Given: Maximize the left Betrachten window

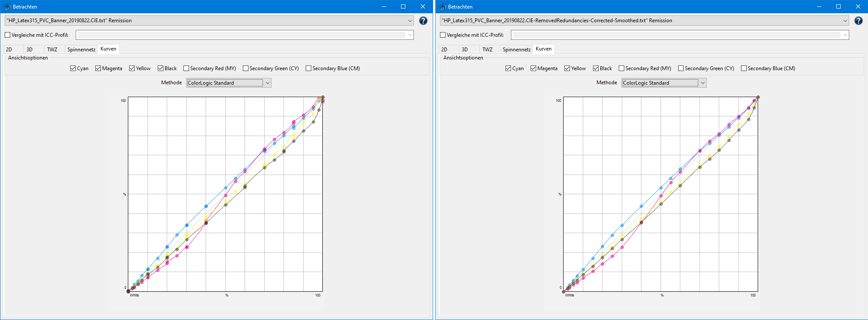Looking at the screenshot, I should pyautogui.click(x=403, y=6).
